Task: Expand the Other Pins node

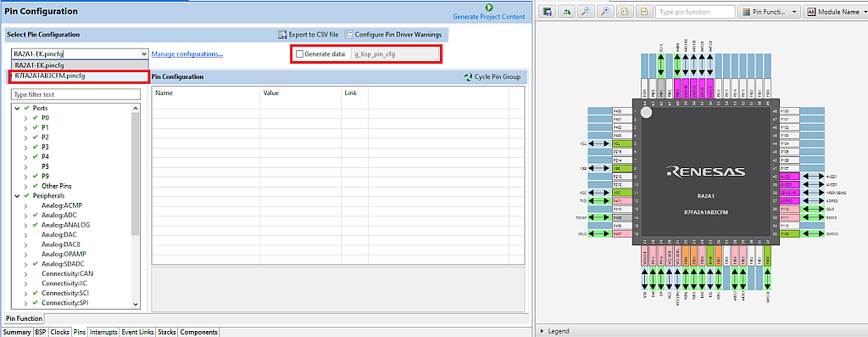Action: pos(25,186)
